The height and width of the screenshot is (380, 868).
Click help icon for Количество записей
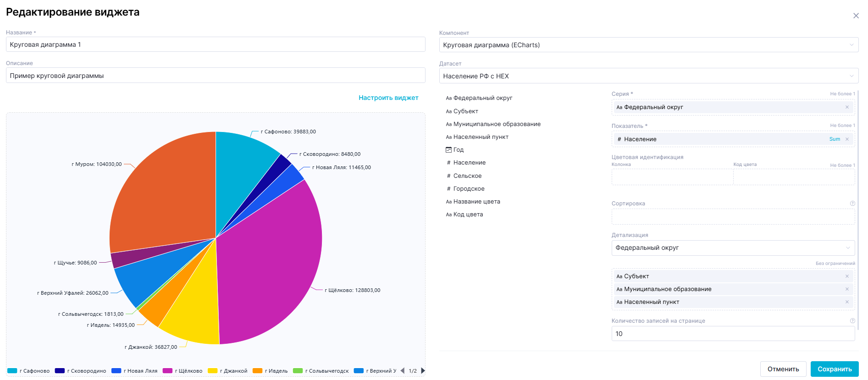[852, 321]
